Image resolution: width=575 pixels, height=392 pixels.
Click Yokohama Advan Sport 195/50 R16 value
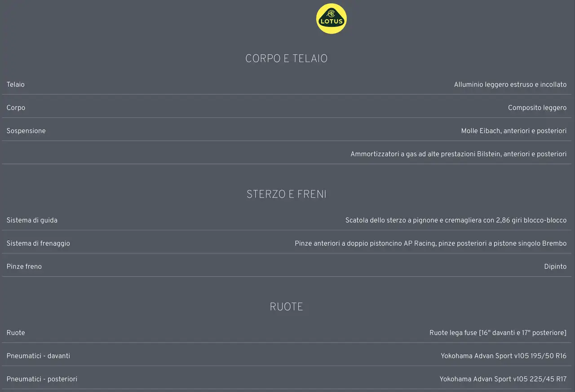click(x=504, y=356)
